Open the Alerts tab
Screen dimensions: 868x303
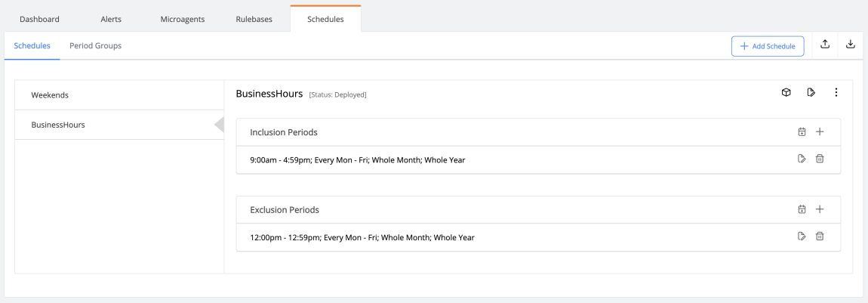[111, 19]
